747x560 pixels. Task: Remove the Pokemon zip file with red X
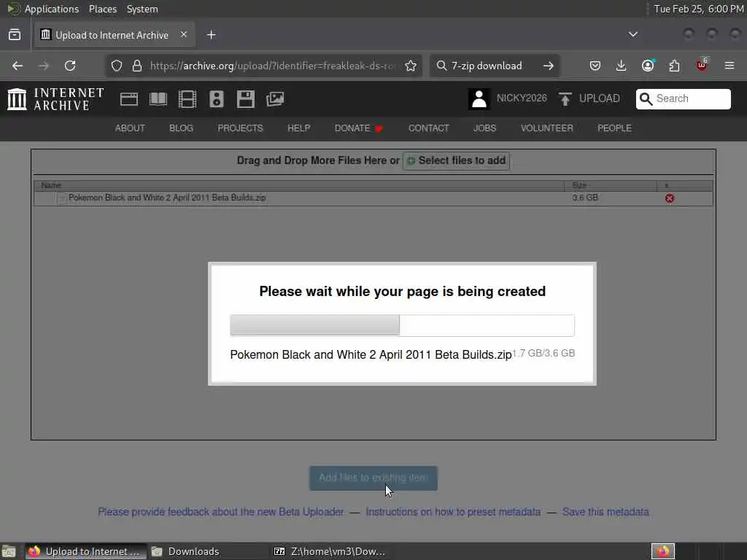point(670,198)
